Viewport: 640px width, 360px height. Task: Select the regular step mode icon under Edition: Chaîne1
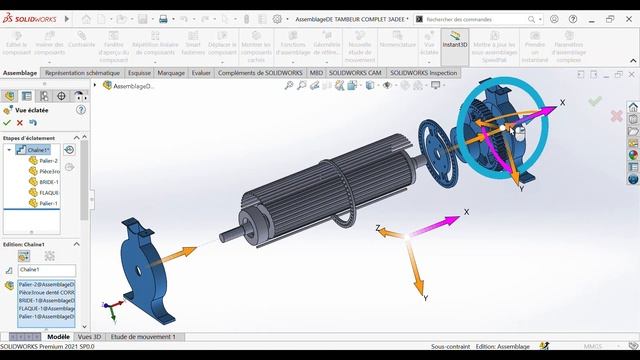[x=24, y=256]
